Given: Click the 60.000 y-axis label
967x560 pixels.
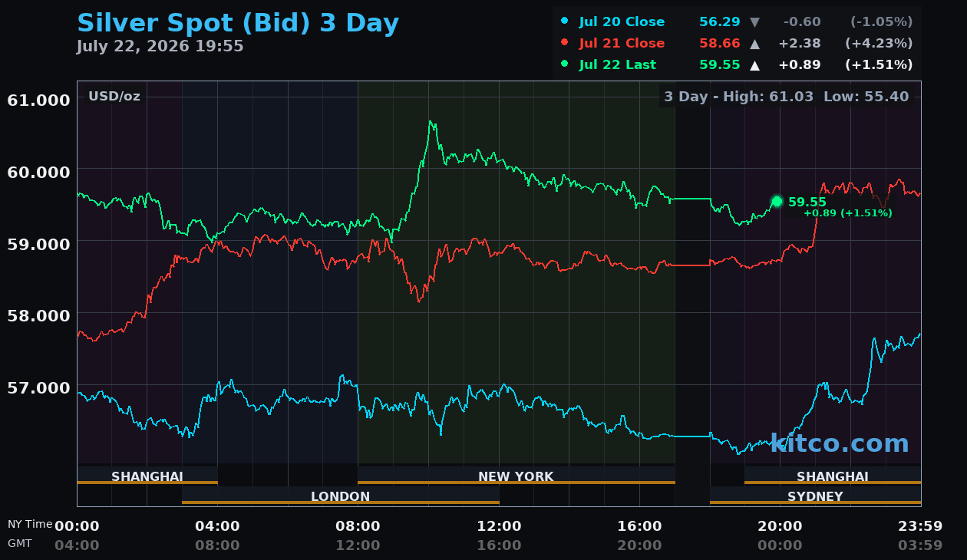Looking at the screenshot, I should [x=38, y=172].
